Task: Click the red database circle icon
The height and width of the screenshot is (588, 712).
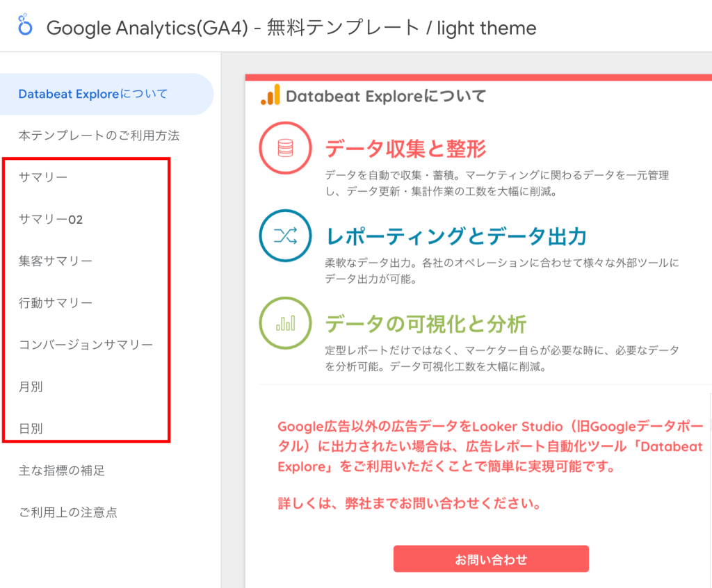Action: point(285,148)
